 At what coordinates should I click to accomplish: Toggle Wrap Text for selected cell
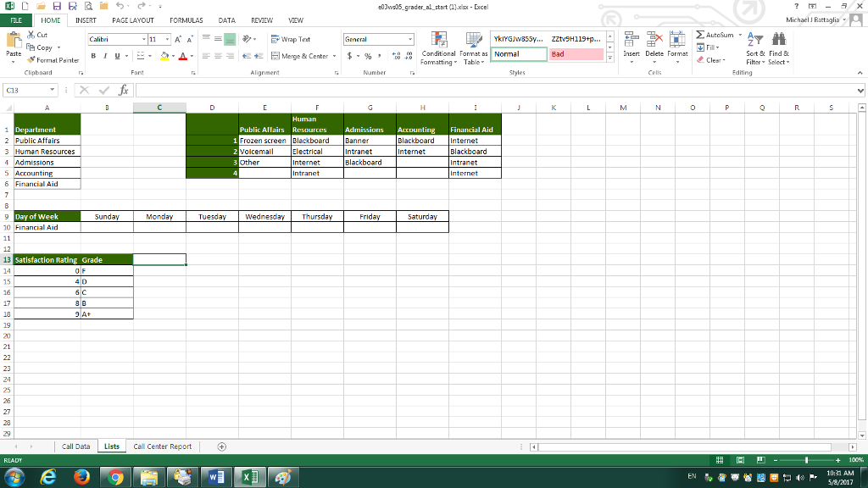(290, 40)
